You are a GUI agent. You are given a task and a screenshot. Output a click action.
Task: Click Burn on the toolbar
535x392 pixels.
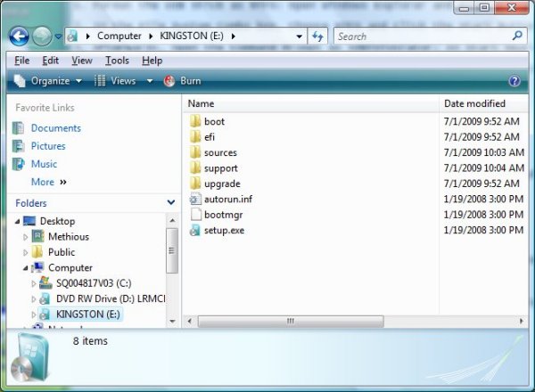[x=183, y=81]
